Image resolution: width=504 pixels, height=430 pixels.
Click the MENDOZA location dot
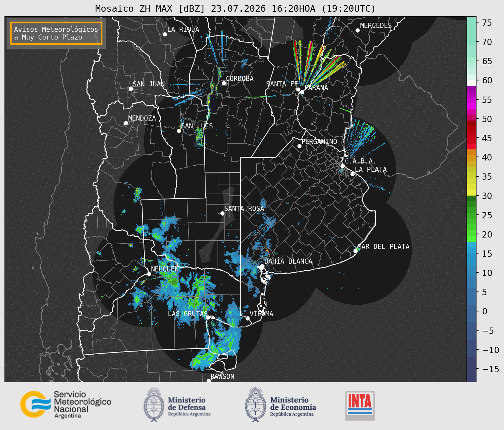126,123
